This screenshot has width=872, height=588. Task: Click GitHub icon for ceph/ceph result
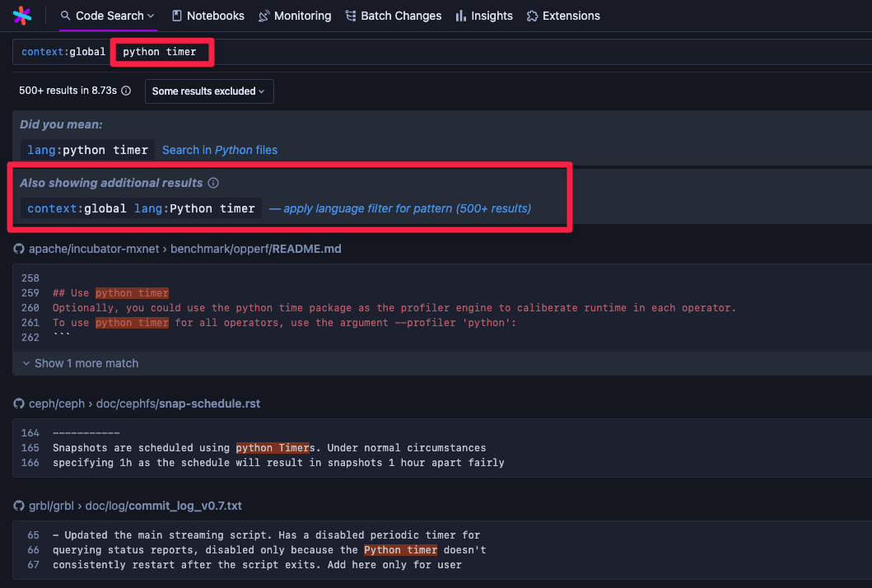click(x=19, y=404)
